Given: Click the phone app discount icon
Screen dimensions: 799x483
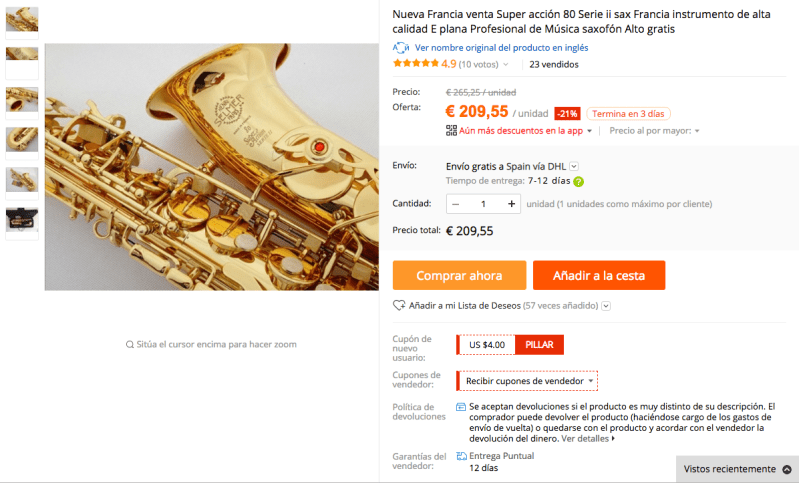Looking at the screenshot, I should [451, 130].
